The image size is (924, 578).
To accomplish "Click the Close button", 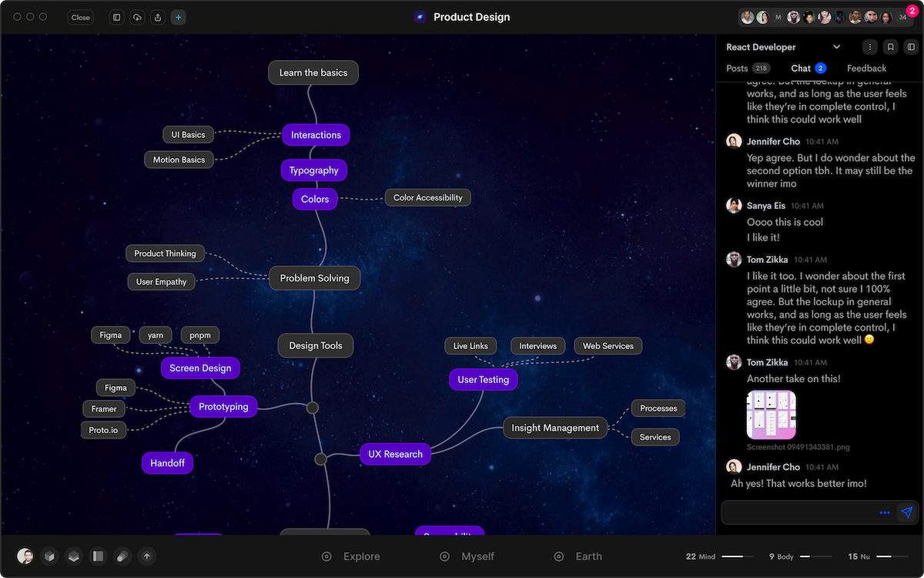I will click(81, 17).
